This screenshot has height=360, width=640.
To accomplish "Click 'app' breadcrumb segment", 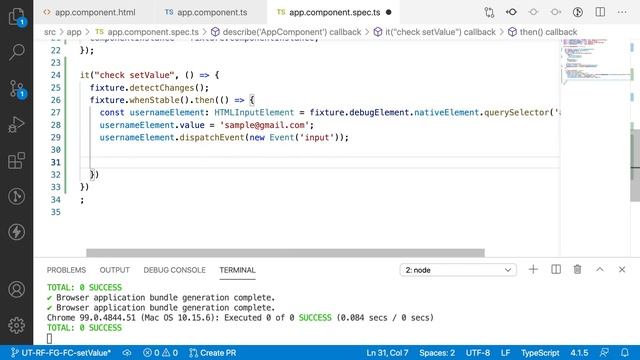I will pyautogui.click(x=74, y=32).
